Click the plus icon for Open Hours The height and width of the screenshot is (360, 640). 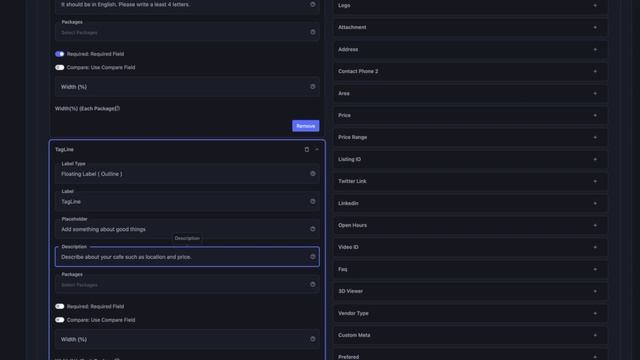(x=595, y=225)
